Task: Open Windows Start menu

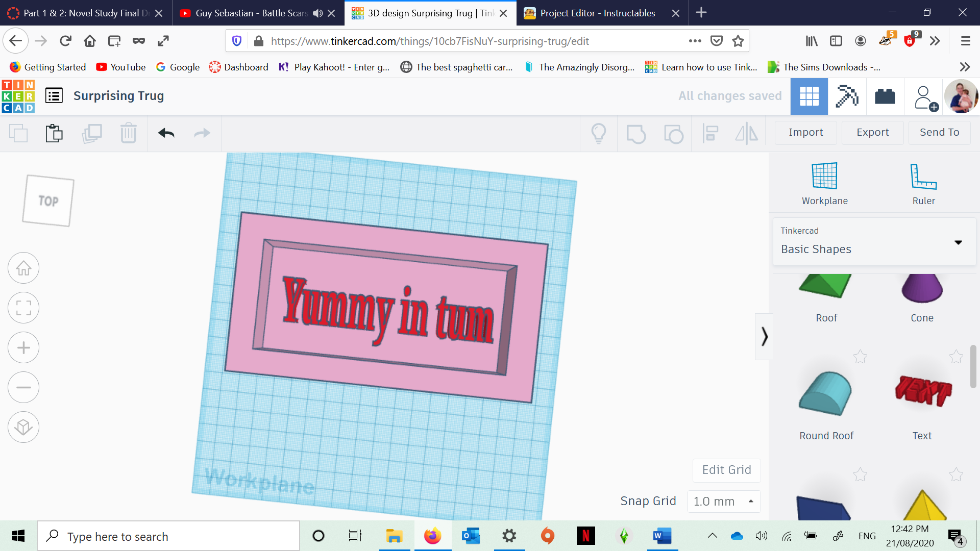Action: pyautogui.click(x=18, y=536)
